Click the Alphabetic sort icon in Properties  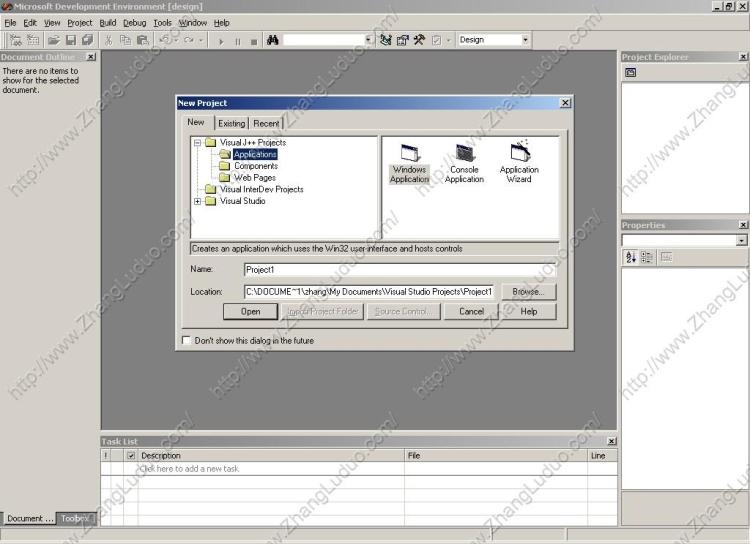pyautogui.click(x=631, y=257)
